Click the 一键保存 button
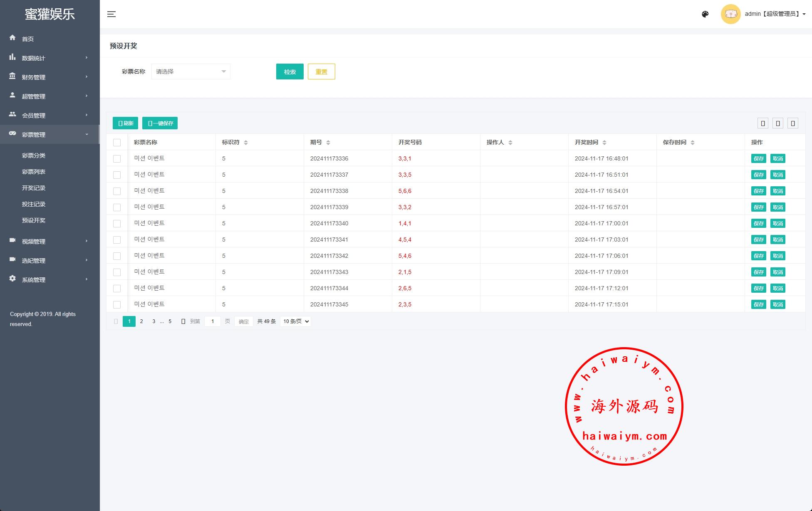The height and width of the screenshot is (511, 812). click(x=160, y=123)
